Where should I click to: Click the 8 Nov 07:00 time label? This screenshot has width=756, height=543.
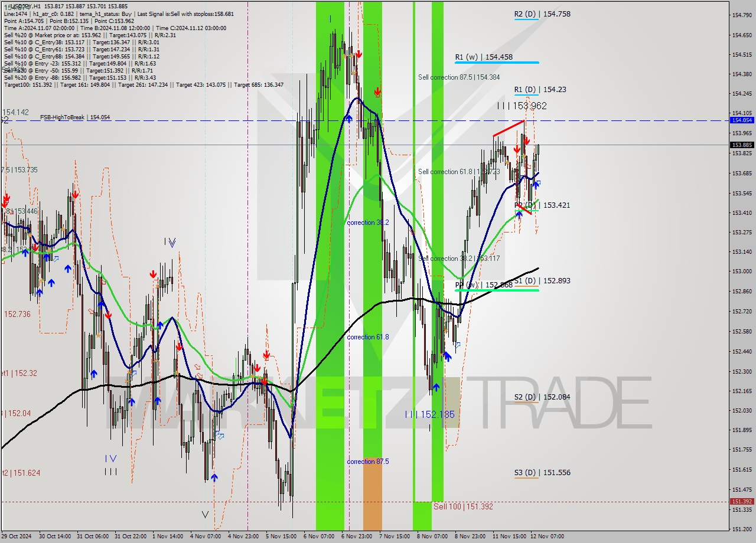click(432, 537)
